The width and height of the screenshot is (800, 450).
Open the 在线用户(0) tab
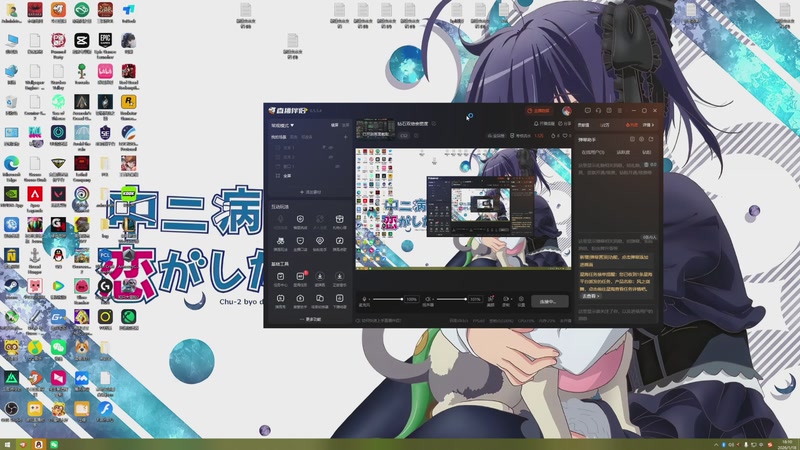593,152
